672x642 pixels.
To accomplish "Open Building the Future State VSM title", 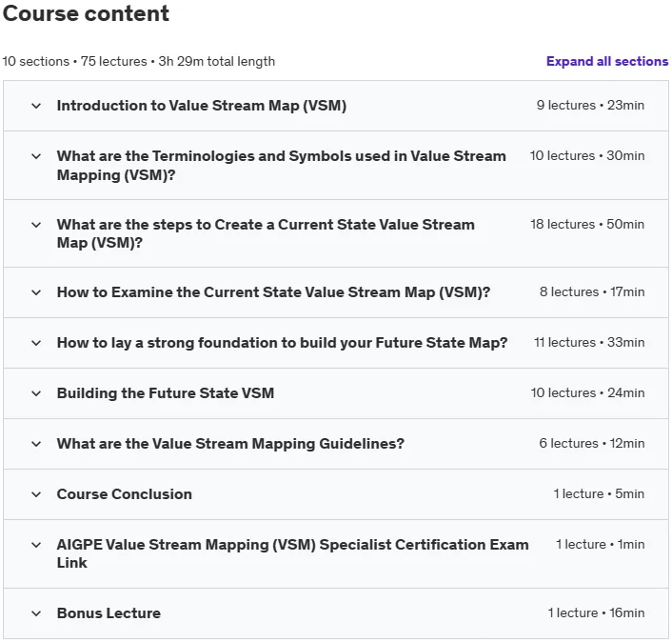I will 166,393.
